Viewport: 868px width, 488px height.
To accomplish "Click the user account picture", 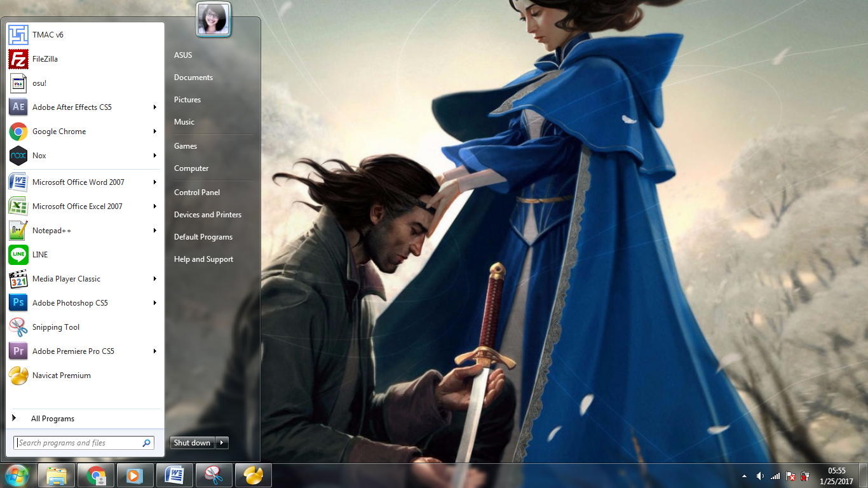I will pos(214,19).
